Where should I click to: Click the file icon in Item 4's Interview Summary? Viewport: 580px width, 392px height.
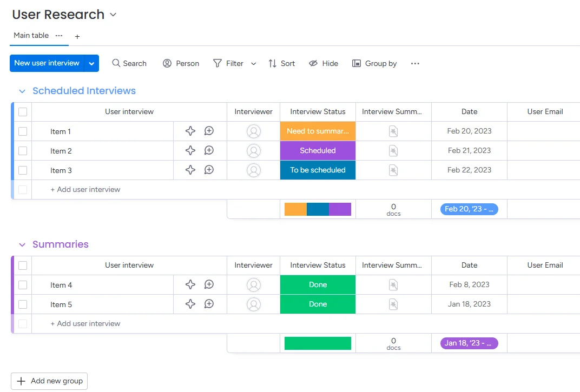(393, 284)
